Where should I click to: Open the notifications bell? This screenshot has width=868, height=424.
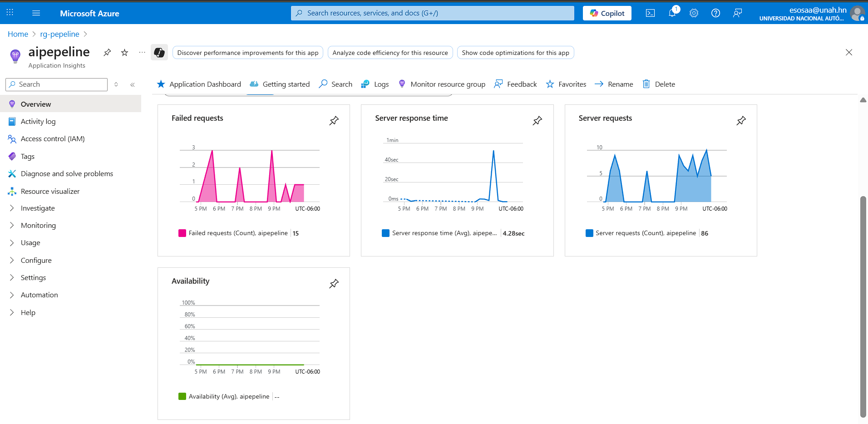672,13
